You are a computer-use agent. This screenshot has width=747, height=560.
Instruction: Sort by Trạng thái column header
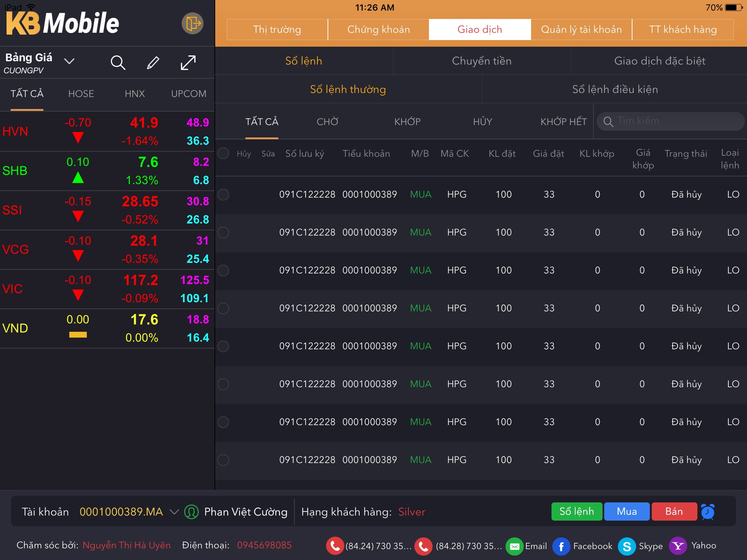(686, 154)
